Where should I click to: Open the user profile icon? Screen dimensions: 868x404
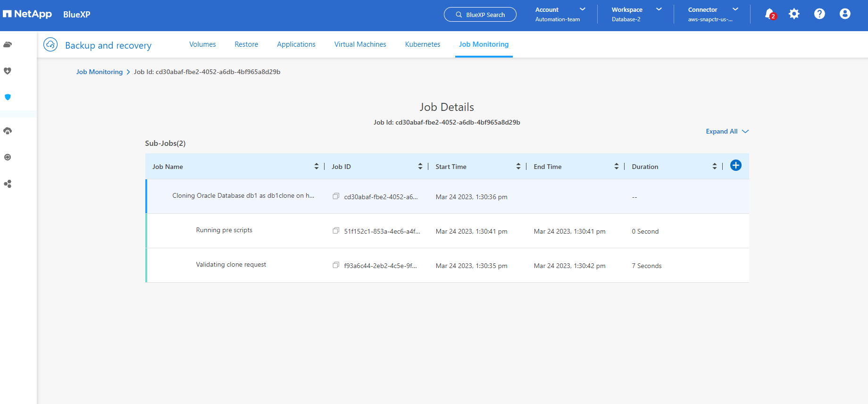point(845,14)
